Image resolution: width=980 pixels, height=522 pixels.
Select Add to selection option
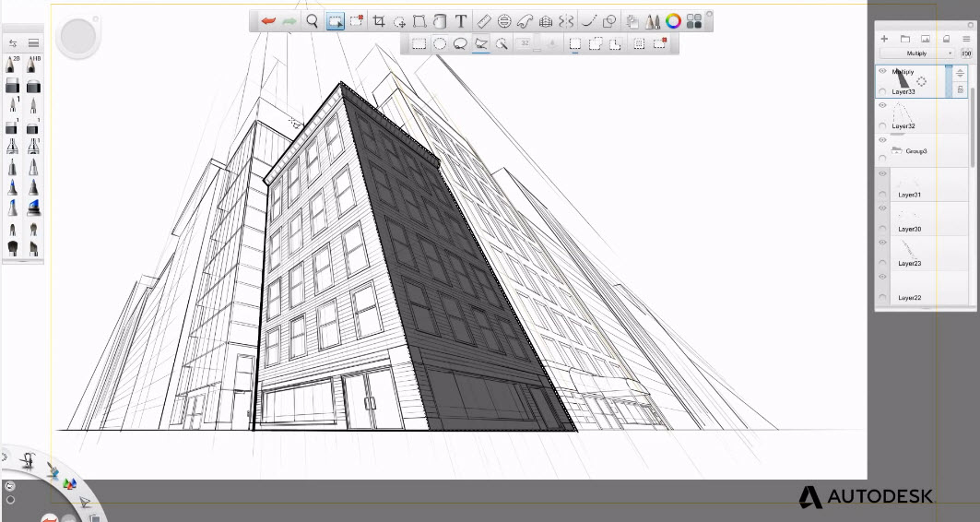click(x=596, y=43)
